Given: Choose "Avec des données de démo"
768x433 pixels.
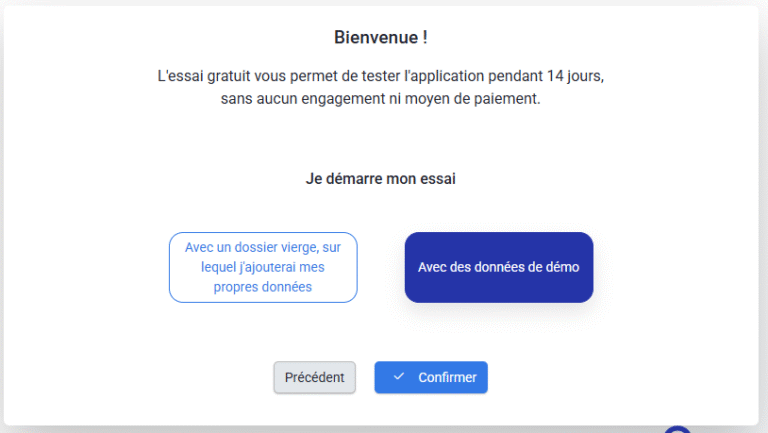Looking at the screenshot, I should 499,267.
